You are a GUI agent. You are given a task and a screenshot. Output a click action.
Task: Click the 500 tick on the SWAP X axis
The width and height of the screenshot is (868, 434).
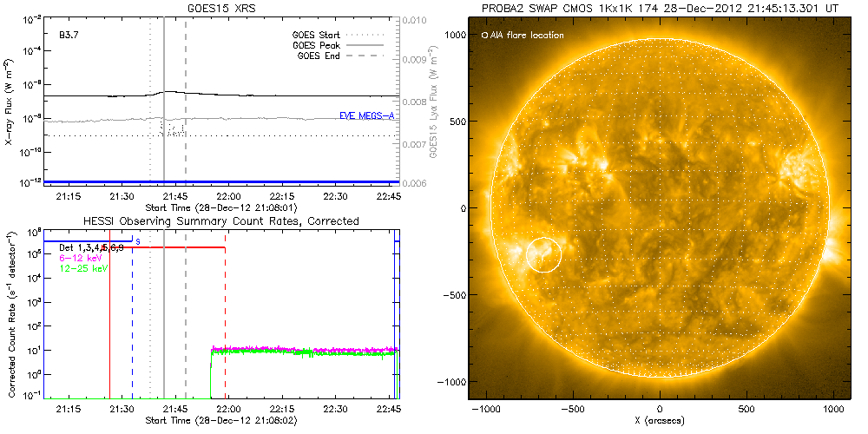click(x=746, y=409)
